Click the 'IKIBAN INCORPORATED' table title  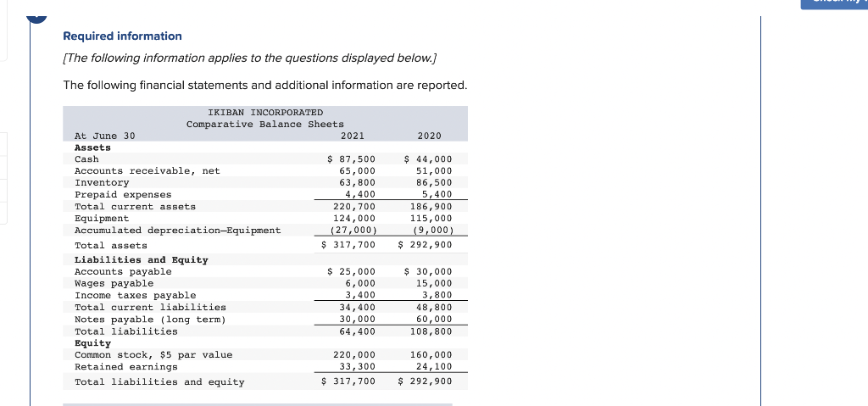(265, 113)
